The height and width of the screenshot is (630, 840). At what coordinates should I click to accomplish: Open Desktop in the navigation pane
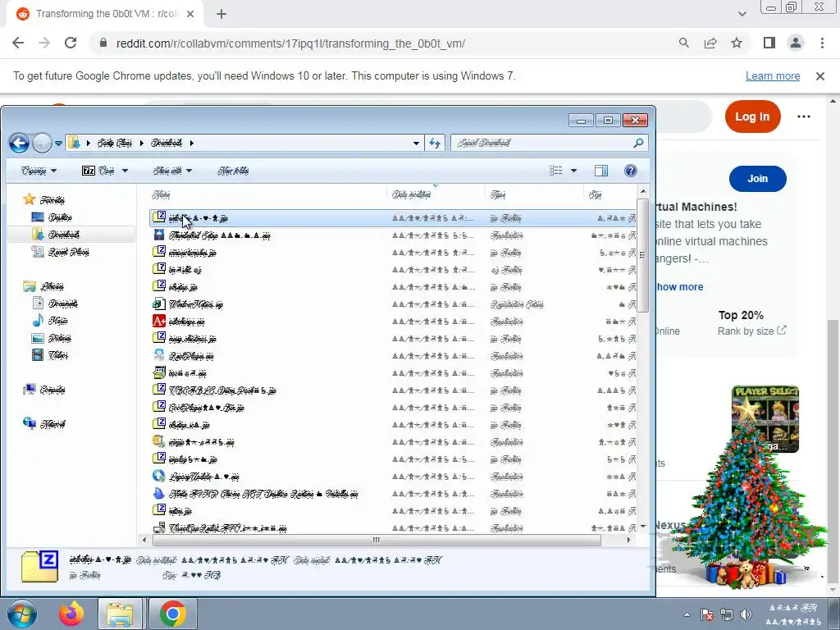[52, 217]
